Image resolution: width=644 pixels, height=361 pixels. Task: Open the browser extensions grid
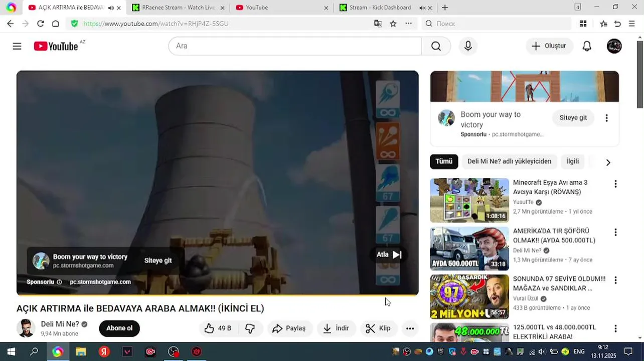pos(583,24)
